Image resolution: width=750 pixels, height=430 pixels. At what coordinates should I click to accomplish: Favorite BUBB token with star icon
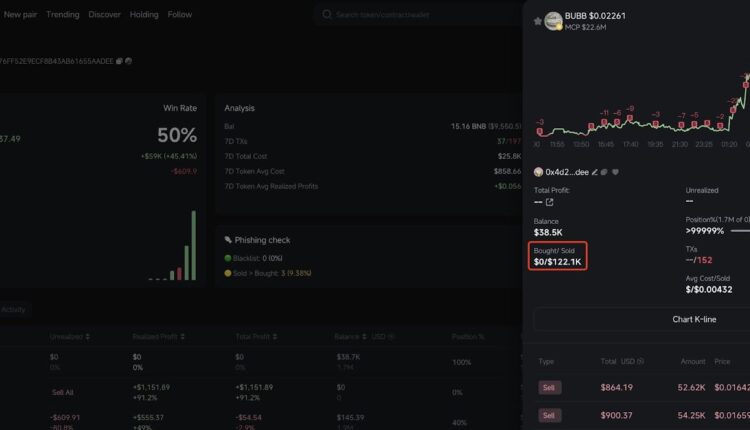point(538,20)
